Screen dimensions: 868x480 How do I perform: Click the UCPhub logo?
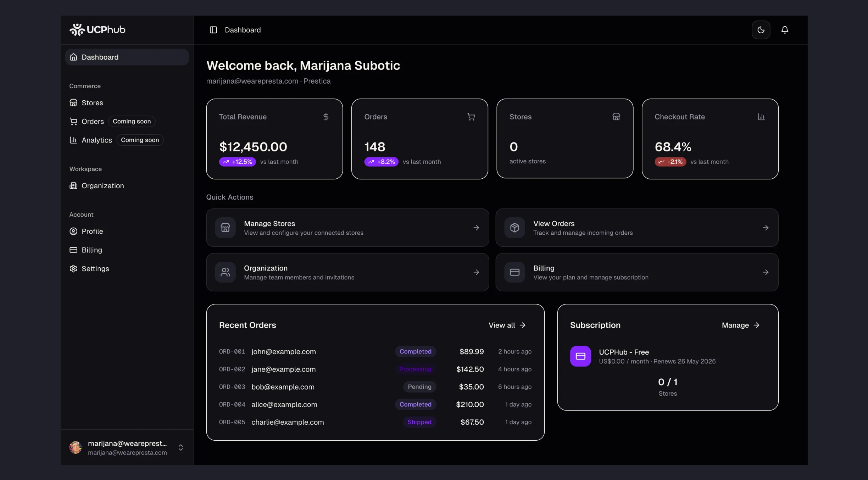[x=98, y=30]
